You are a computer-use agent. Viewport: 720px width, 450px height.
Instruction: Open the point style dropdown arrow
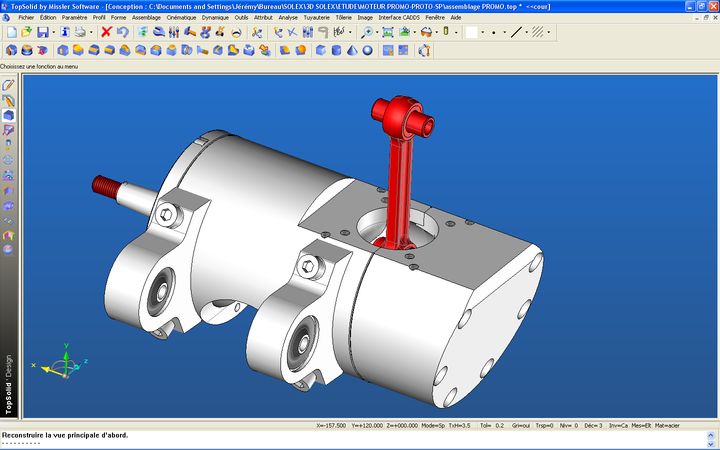[x=503, y=32]
